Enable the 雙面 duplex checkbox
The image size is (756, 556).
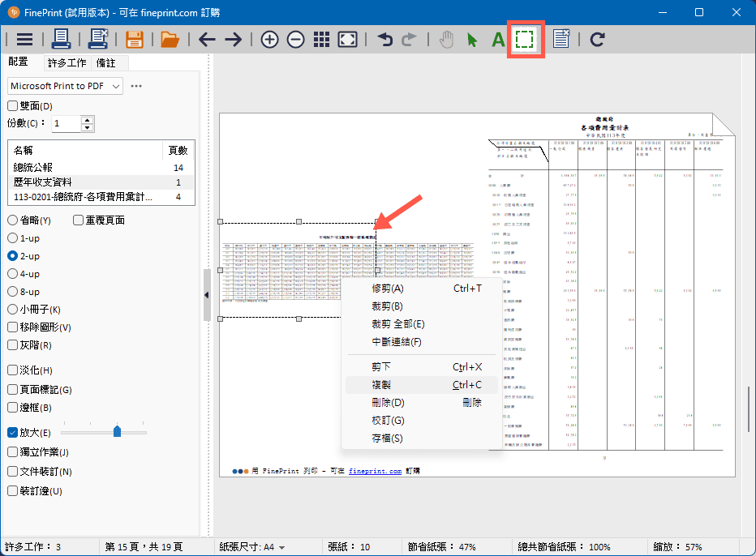tap(12, 105)
